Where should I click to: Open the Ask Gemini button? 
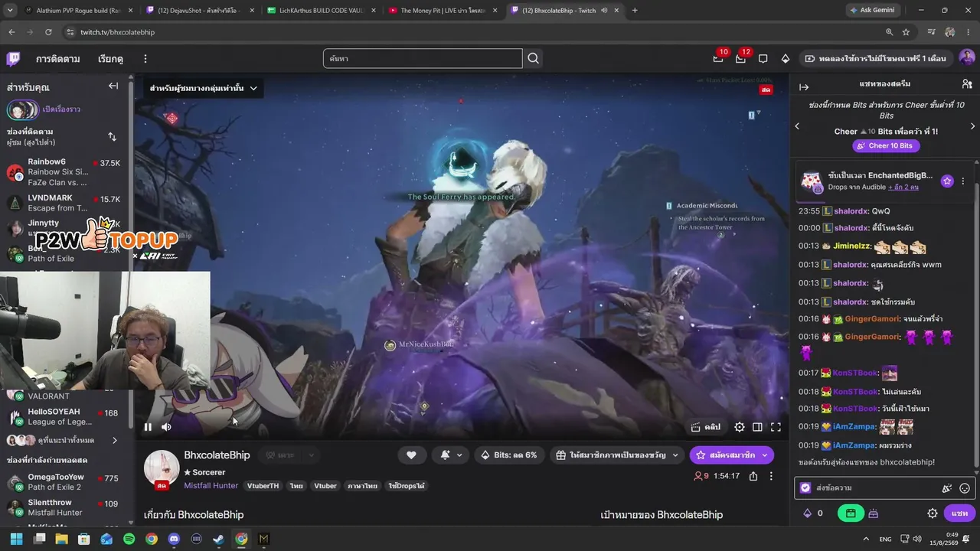point(874,10)
